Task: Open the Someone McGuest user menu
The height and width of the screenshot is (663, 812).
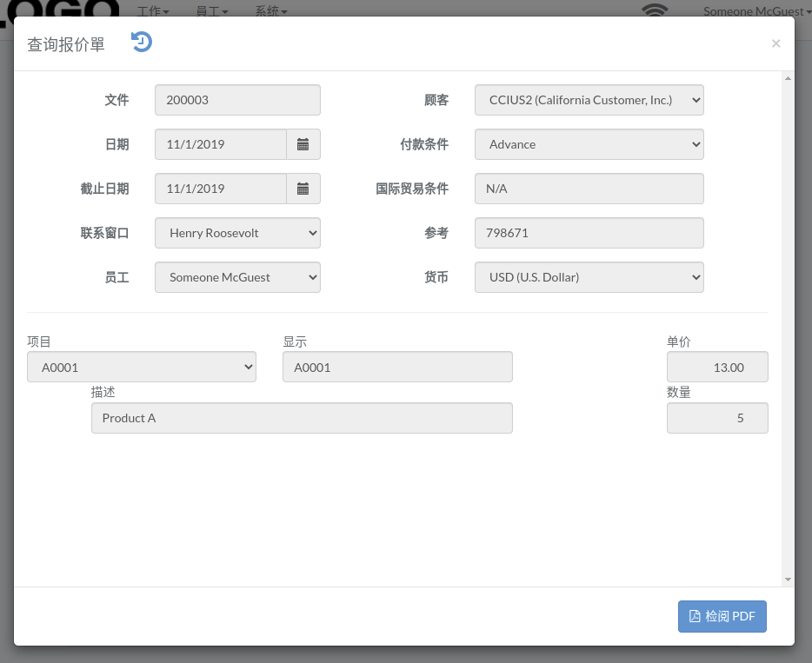Action: [756, 11]
